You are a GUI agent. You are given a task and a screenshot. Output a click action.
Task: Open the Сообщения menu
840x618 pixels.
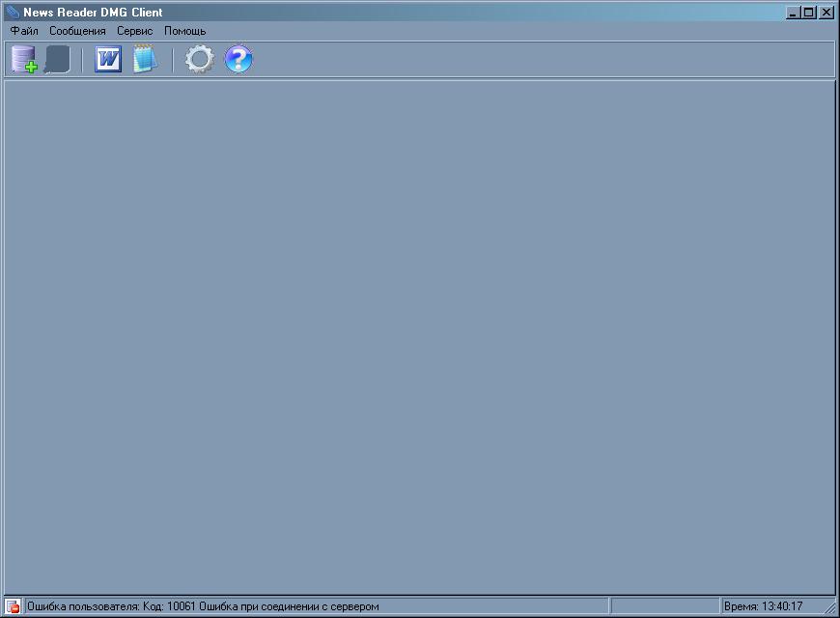(x=77, y=31)
